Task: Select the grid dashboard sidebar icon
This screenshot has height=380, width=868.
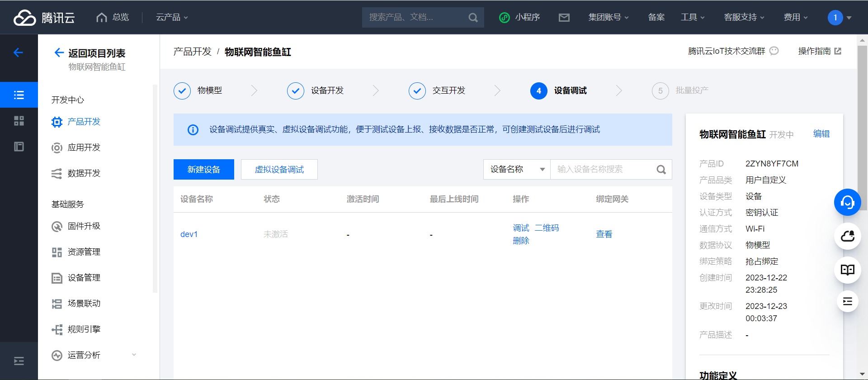Action: tap(19, 121)
